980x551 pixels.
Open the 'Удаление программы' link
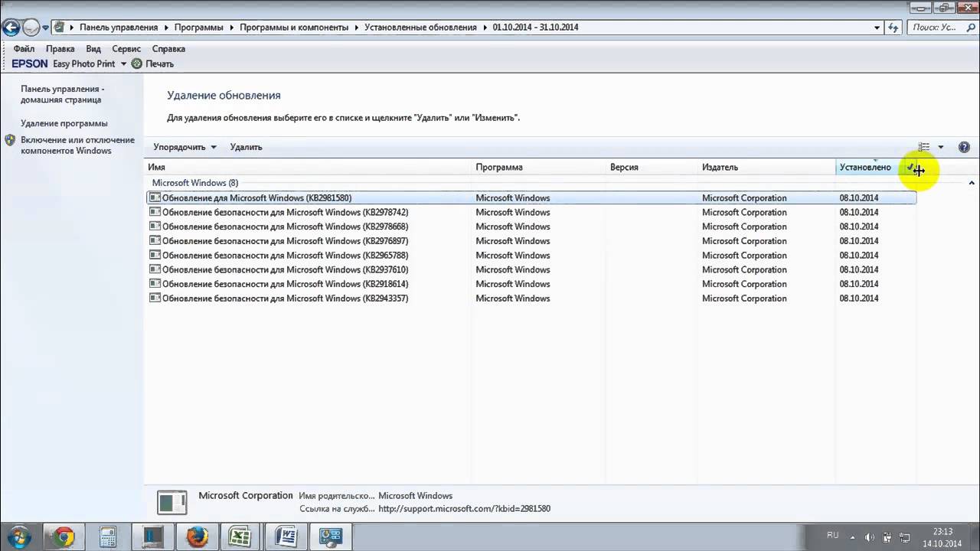coord(64,123)
